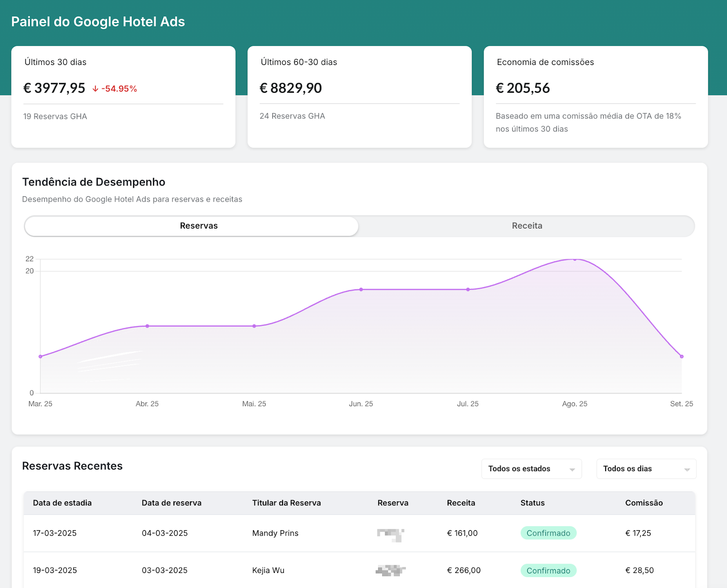Click the Economia de comissões card label
Image resolution: width=727 pixels, height=588 pixels.
[x=545, y=62]
